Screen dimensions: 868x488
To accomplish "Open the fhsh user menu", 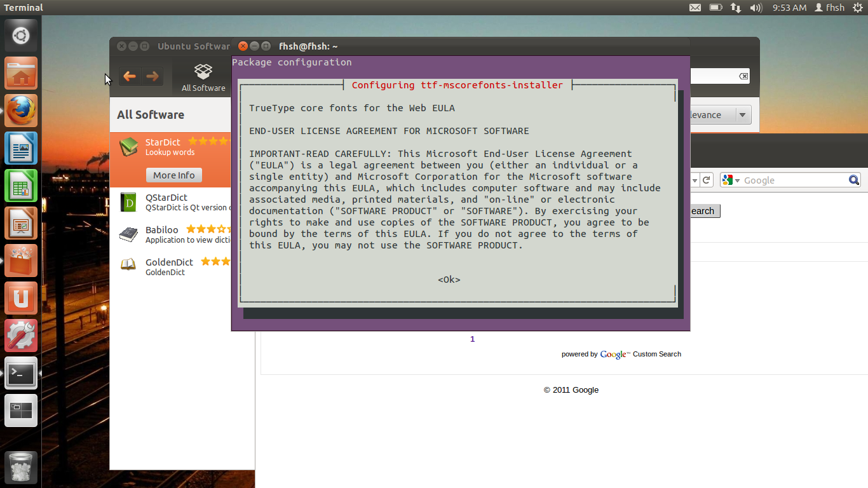I will [830, 8].
